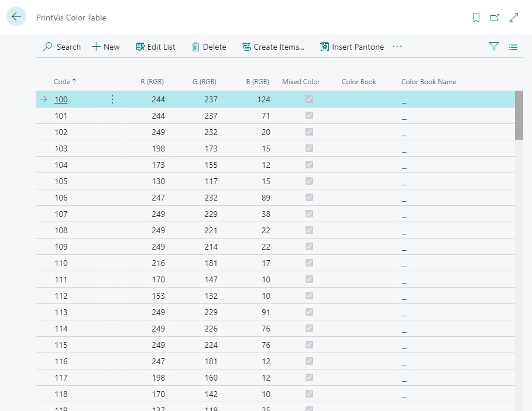This screenshot has width=532, height=411.
Task: Select the Edit List icon
Action: (139, 47)
